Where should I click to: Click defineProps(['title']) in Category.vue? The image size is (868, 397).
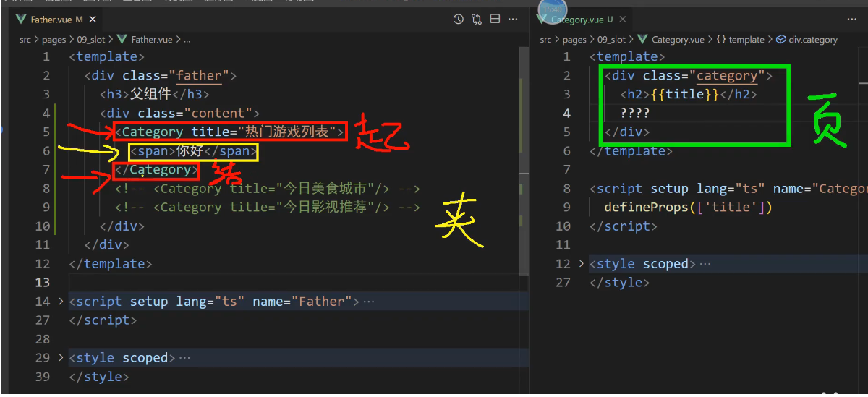click(x=689, y=208)
